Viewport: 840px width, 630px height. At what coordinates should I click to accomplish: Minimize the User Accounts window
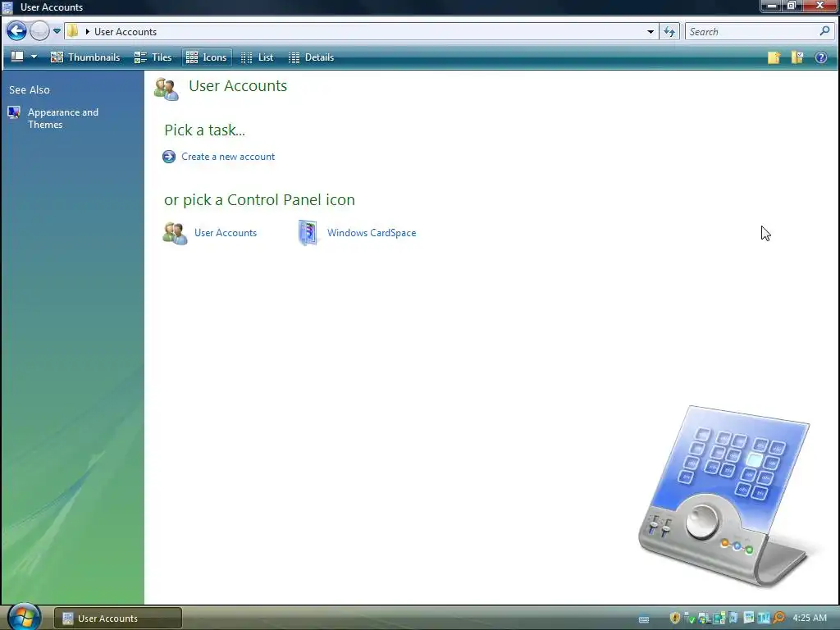tap(771, 6)
